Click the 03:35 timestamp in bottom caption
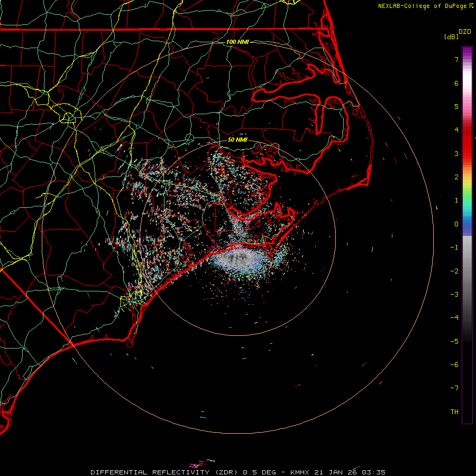 (x=375, y=472)
